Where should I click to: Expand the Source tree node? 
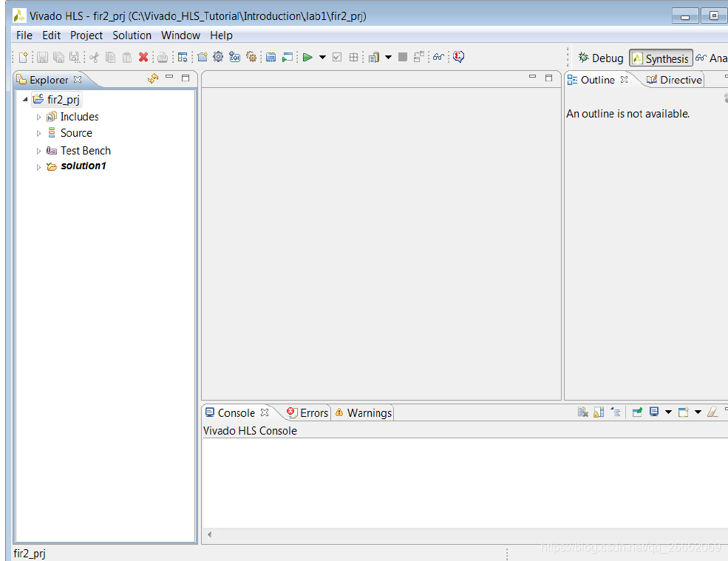[38, 133]
